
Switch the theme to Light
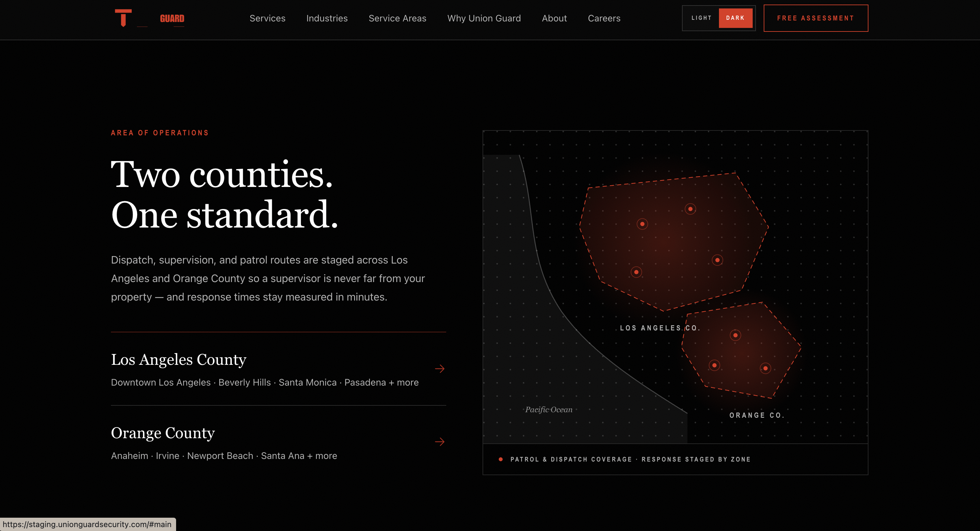click(701, 18)
